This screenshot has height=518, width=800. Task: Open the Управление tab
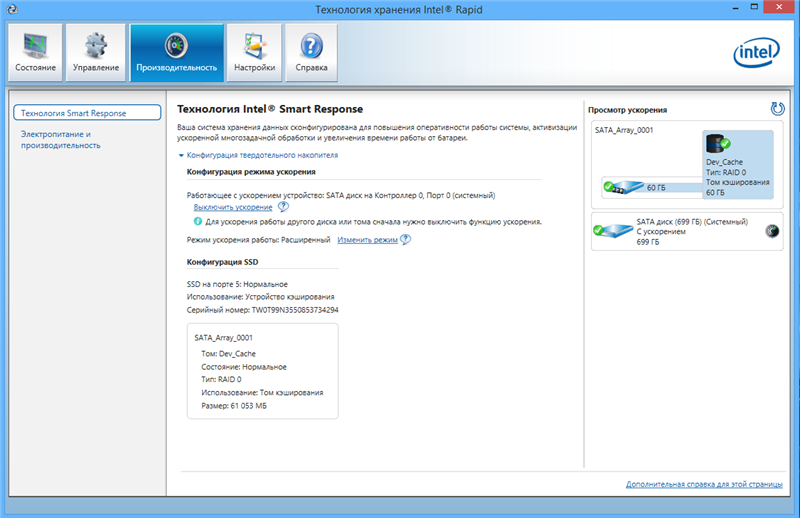[96, 53]
